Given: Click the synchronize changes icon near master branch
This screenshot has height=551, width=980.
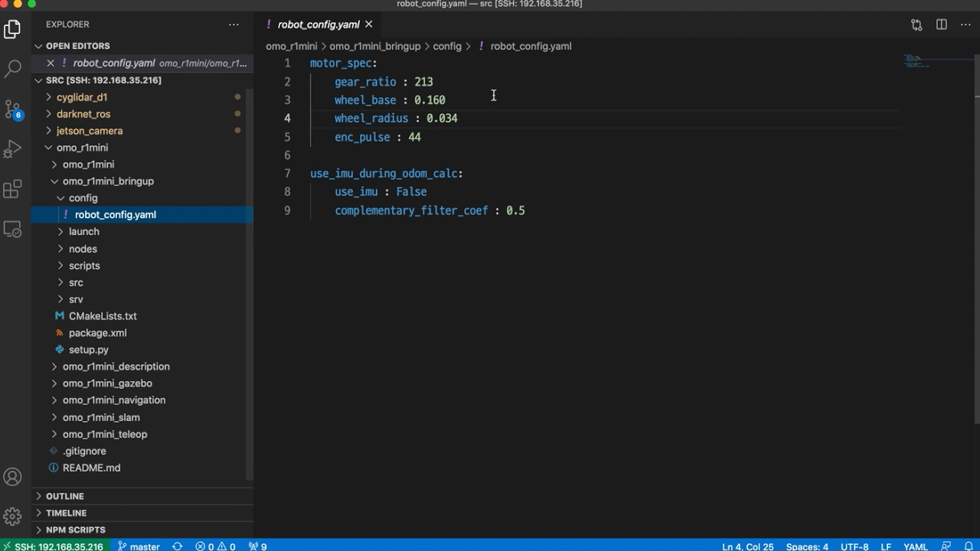Looking at the screenshot, I should (177, 546).
